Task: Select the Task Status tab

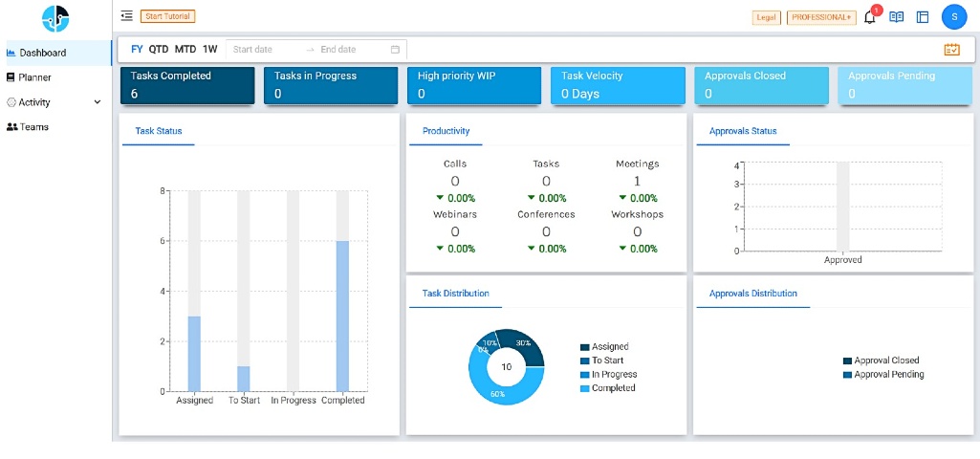Action: click(x=159, y=131)
